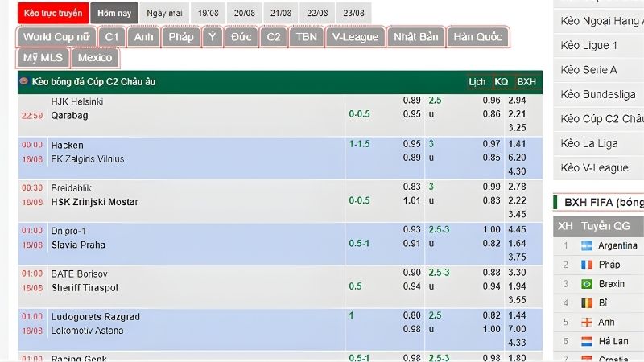Click the C2 league filter button
The image size is (644, 362).
274,37
